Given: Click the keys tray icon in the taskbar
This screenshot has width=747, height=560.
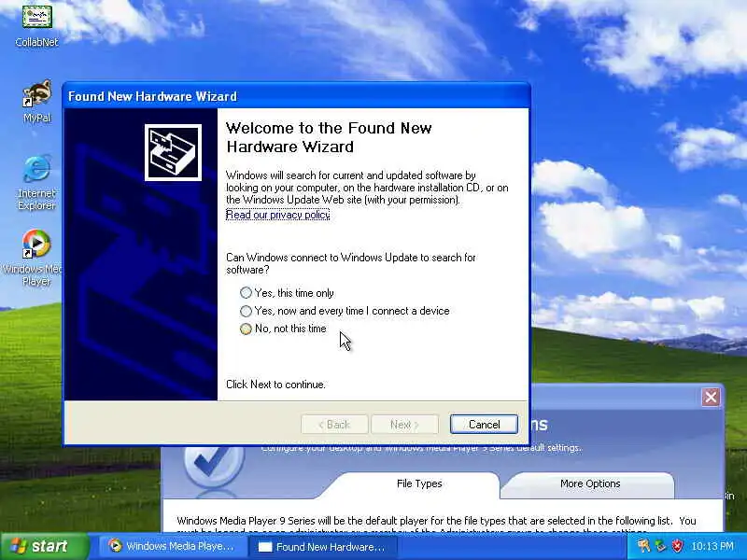Looking at the screenshot, I should [643, 546].
